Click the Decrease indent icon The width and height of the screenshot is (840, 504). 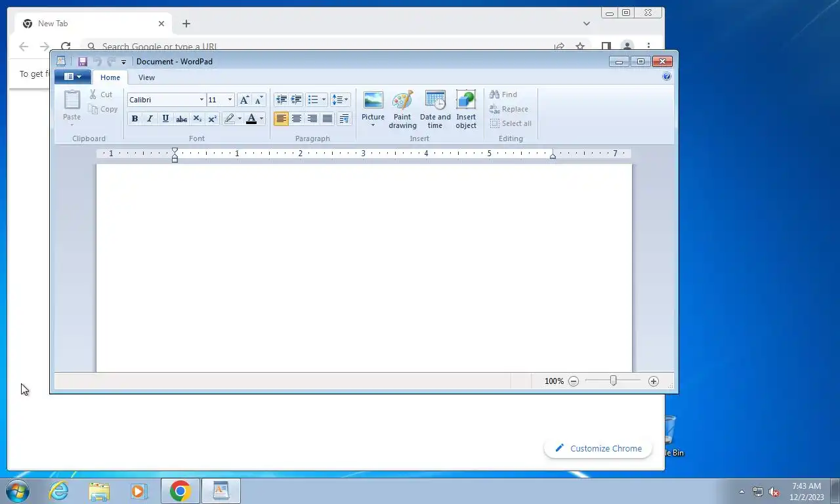point(282,100)
